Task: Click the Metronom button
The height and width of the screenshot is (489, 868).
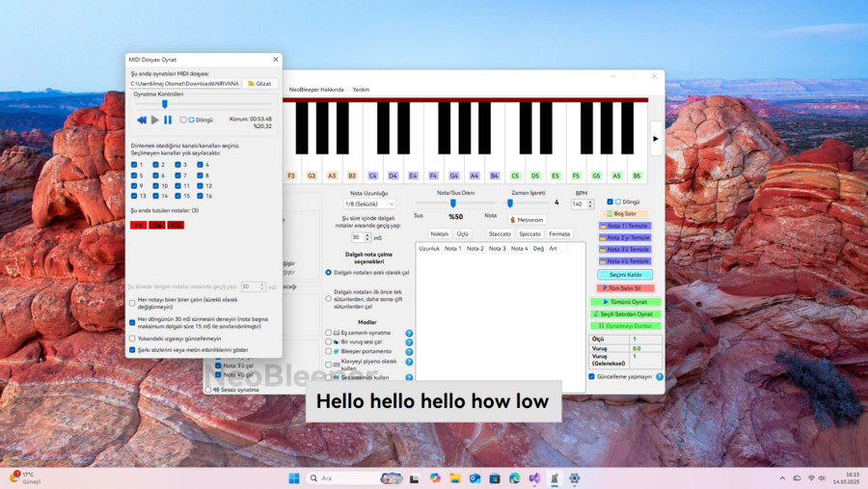Action: pos(528,219)
